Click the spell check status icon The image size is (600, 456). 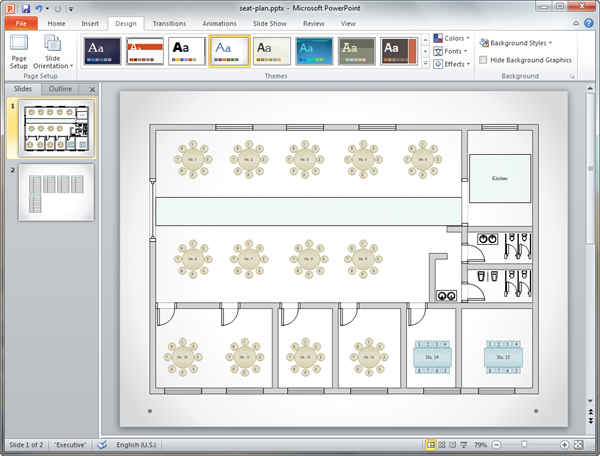[x=102, y=445]
